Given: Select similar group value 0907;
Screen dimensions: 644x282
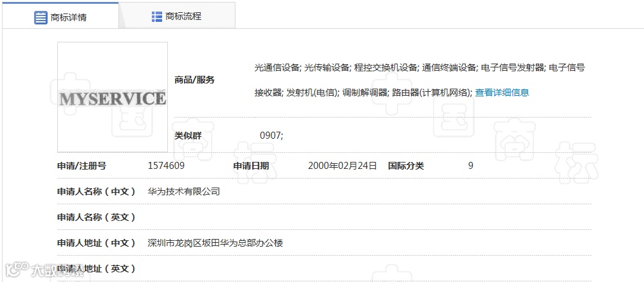Looking at the screenshot, I should click(x=271, y=136).
